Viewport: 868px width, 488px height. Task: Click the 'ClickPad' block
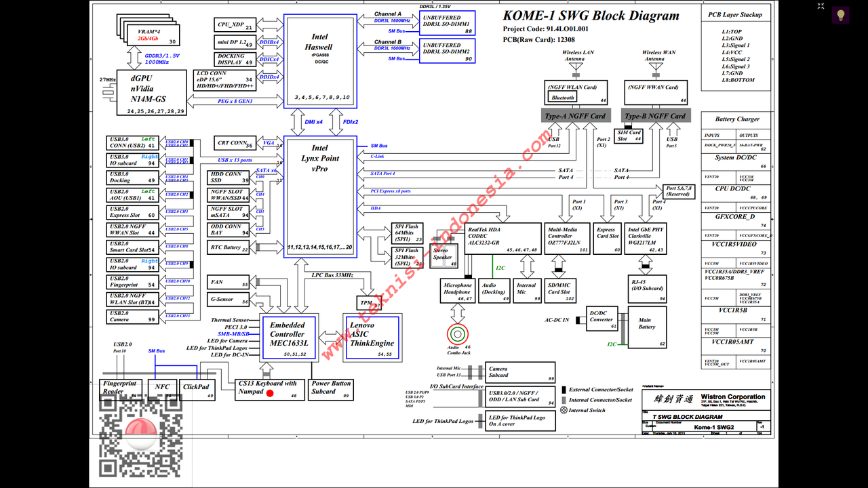pyautogui.click(x=197, y=390)
